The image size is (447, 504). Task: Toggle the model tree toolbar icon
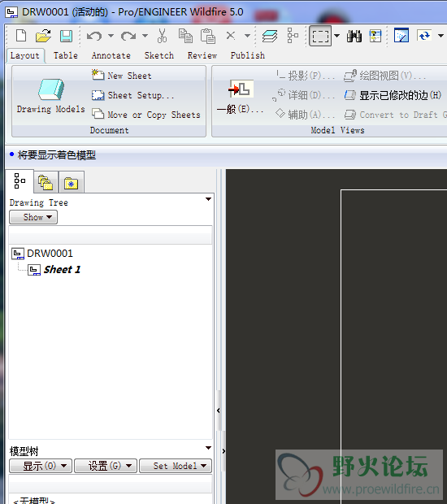pos(293,36)
